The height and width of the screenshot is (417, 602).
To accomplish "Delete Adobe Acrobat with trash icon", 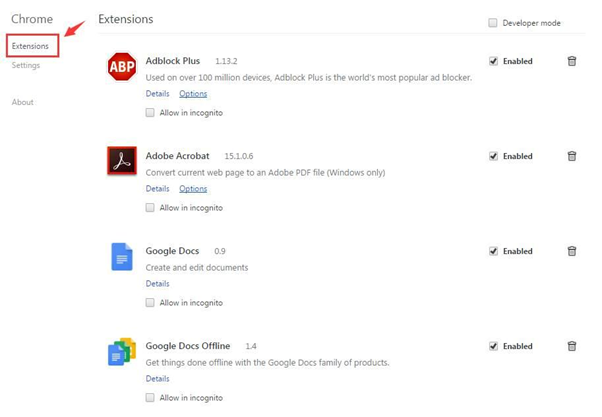I will point(572,156).
